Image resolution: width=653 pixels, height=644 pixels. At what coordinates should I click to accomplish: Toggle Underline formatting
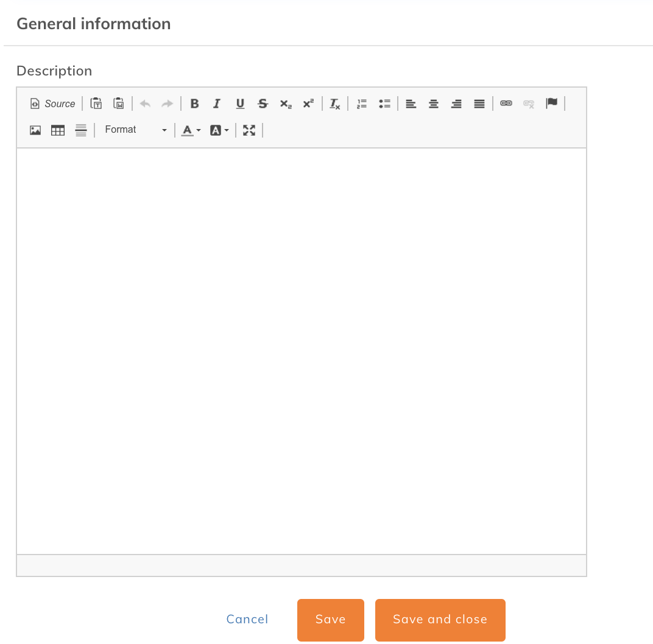coord(240,103)
